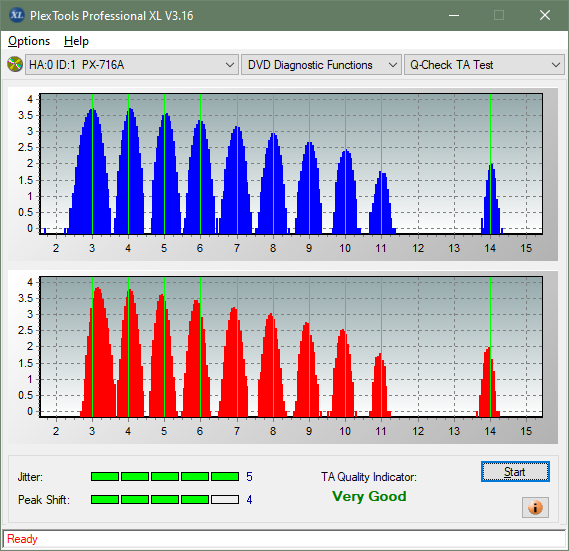Click the maximize window icon
569x551 pixels.
pyautogui.click(x=499, y=15)
